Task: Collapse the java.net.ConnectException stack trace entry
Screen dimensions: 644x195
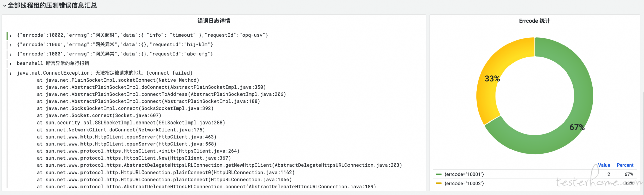Action: point(10,74)
